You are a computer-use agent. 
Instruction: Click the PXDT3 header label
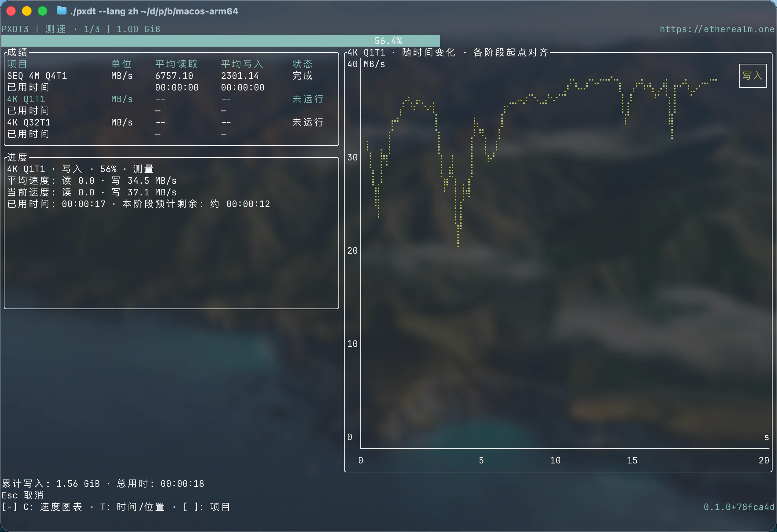coord(15,29)
